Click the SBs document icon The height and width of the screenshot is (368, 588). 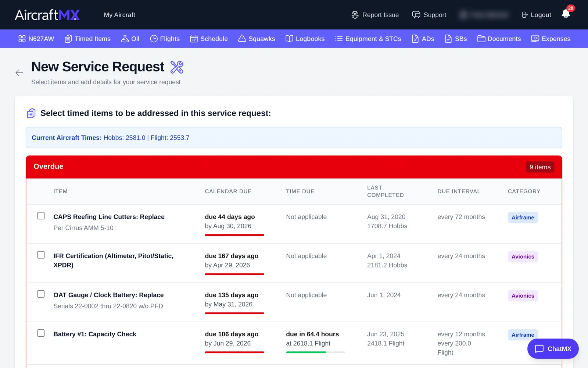click(448, 39)
